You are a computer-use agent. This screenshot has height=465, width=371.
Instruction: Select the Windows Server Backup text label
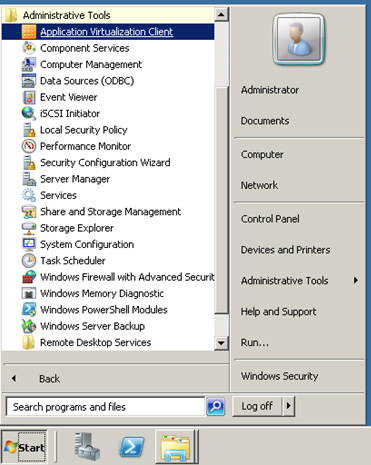click(92, 326)
